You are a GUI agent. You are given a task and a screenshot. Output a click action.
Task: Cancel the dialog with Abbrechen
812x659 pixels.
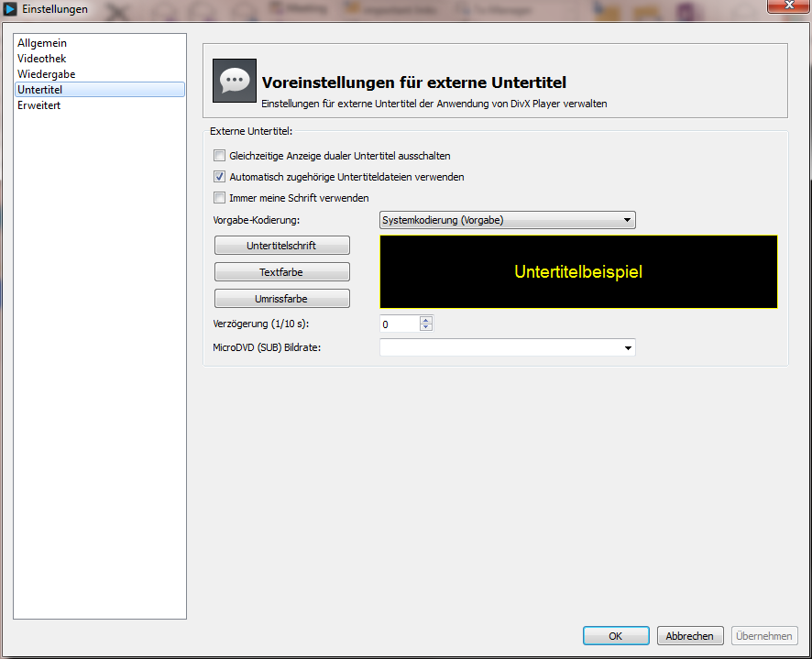click(x=690, y=636)
